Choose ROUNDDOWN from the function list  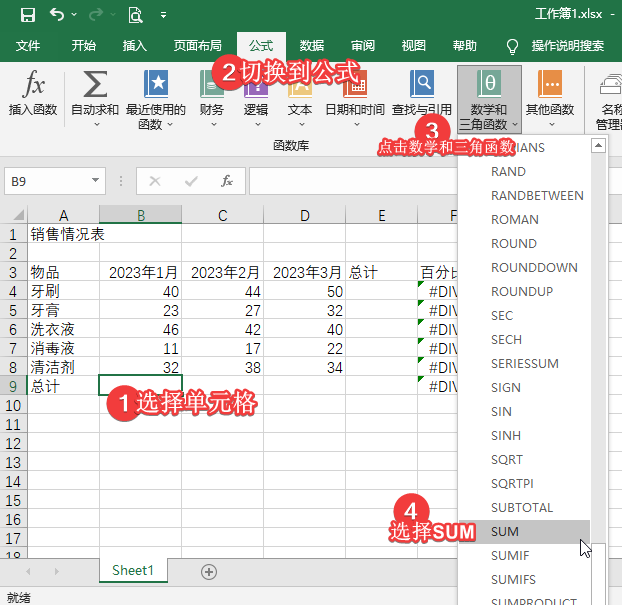(524, 267)
